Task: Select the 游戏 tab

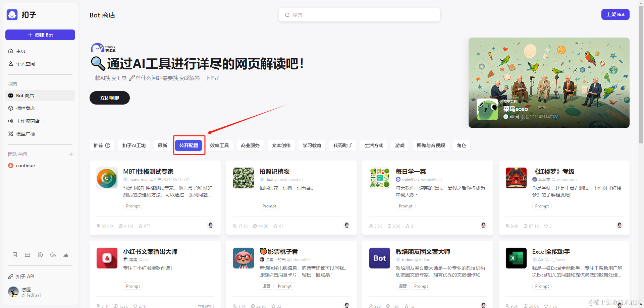Action: (400, 145)
